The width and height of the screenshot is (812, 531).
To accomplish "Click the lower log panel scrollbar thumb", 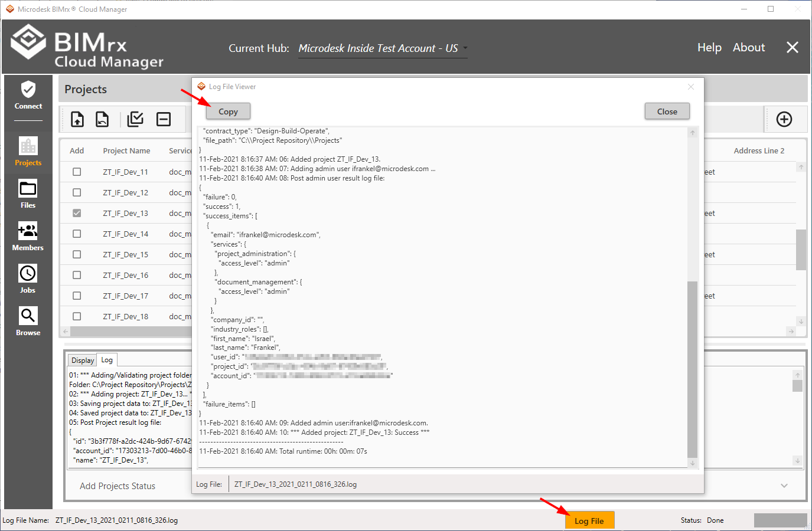I will [797, 386].
